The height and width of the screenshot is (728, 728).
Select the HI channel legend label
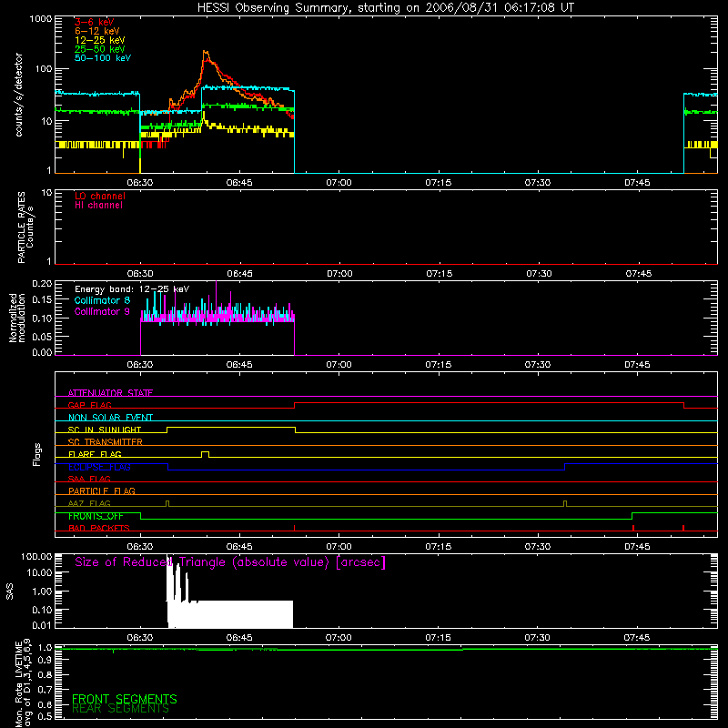point(98,206)
